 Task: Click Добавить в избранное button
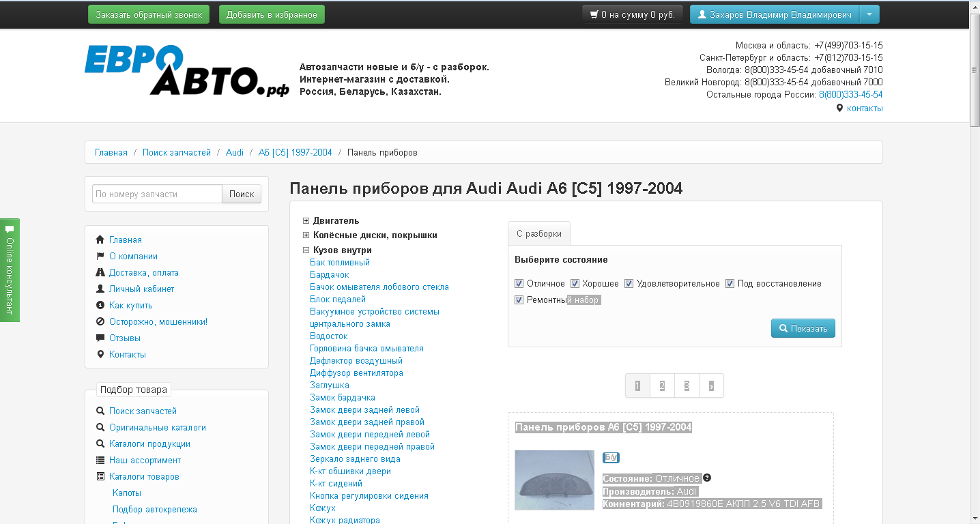(x=272, y=14)
